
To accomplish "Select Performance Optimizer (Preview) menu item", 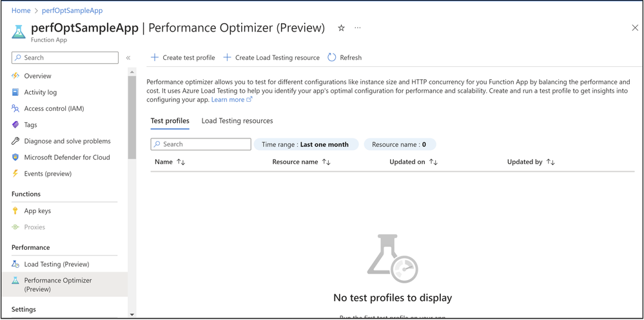I will click(65, 285).
